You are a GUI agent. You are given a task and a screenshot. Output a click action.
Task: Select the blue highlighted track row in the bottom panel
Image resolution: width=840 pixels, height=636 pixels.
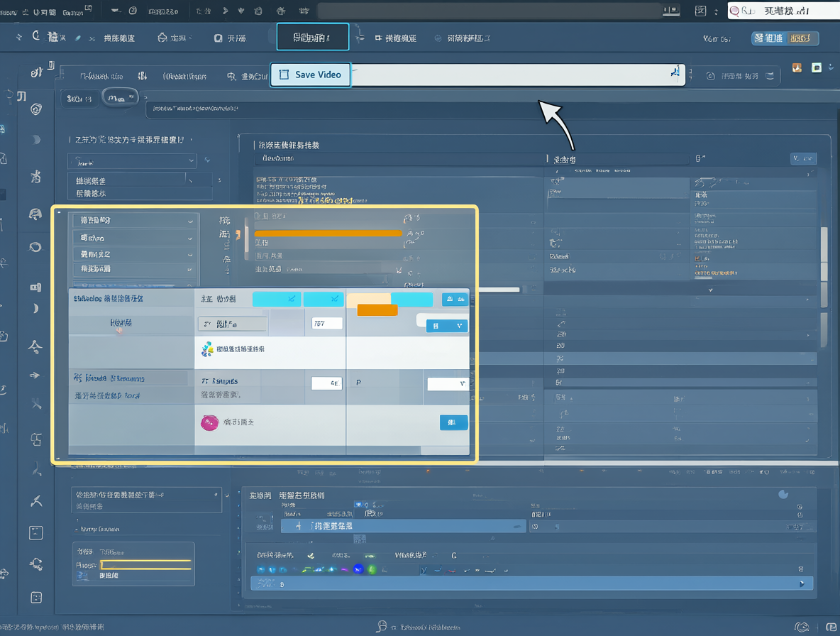click(404, 526)
